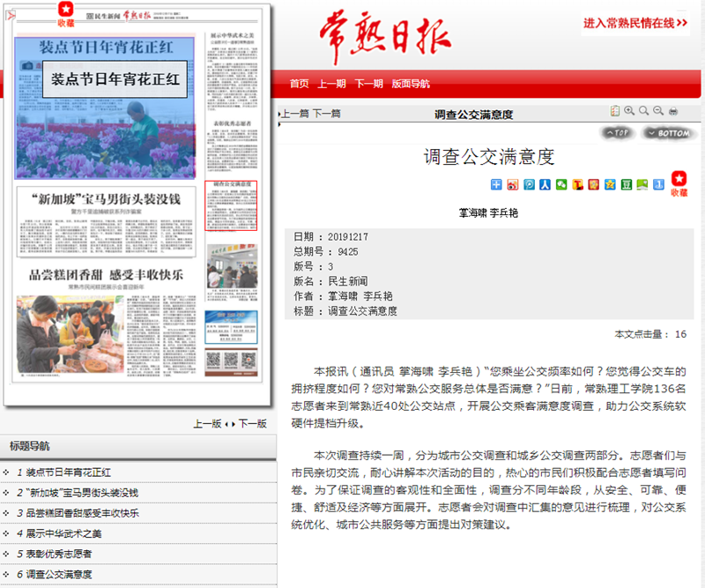Click red star 收藏 icon above newspaper page
This screenshot has width=705, height=588.
point(65,14)
